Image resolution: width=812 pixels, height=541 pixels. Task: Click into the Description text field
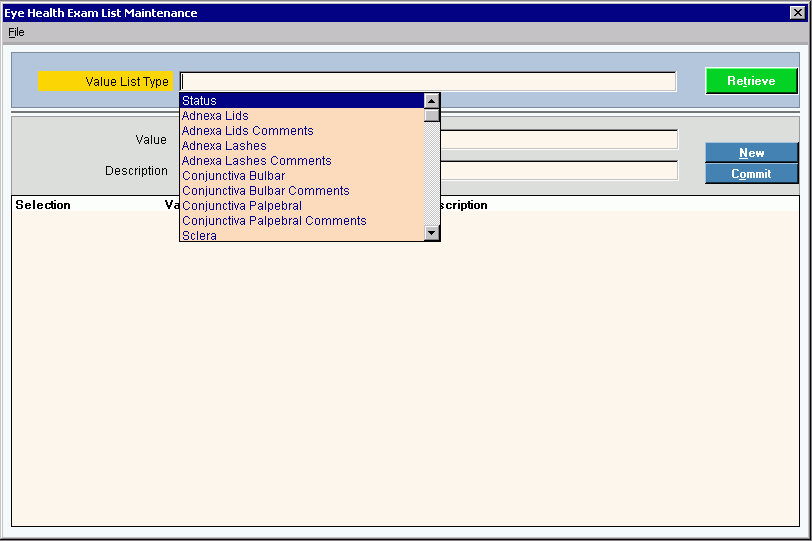click(x=558, y=170)
